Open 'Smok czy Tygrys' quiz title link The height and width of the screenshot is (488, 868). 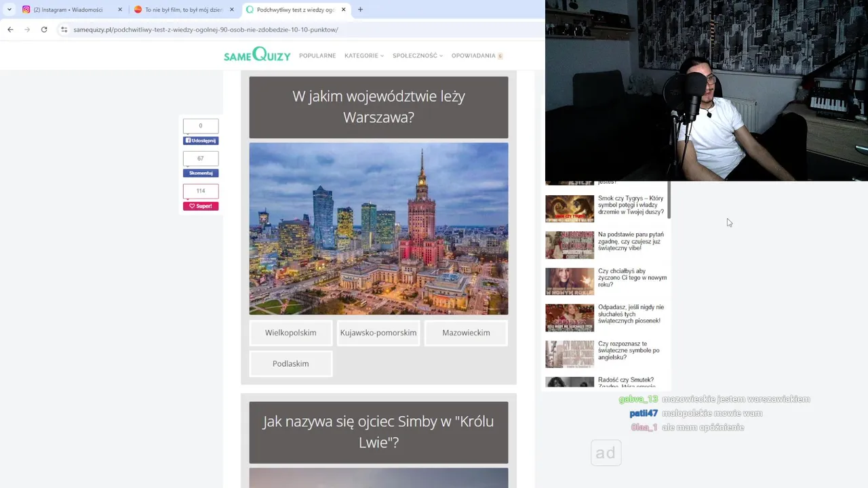click(x=631, y=205)
